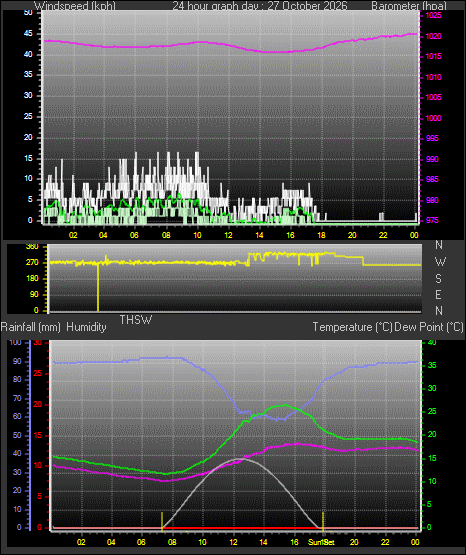Click the 'W' compass direction label

click(440, 262)
